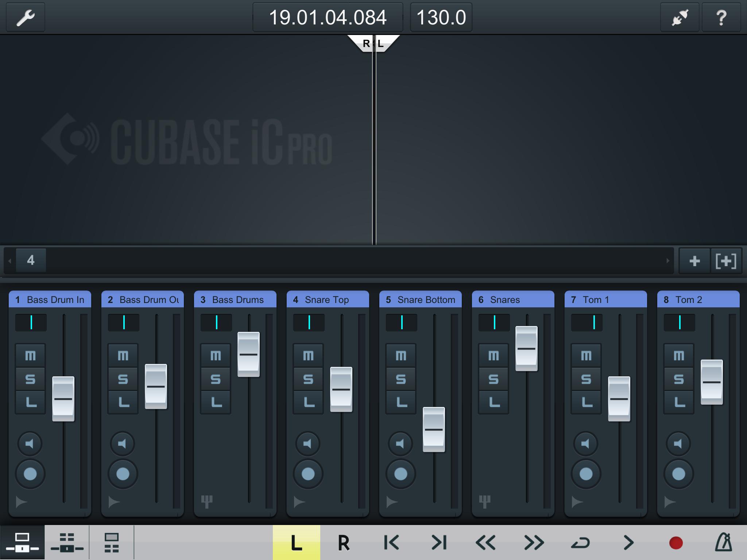
Task: Record-enable the Bass Drum Out channel
Action: pos(123,474)
